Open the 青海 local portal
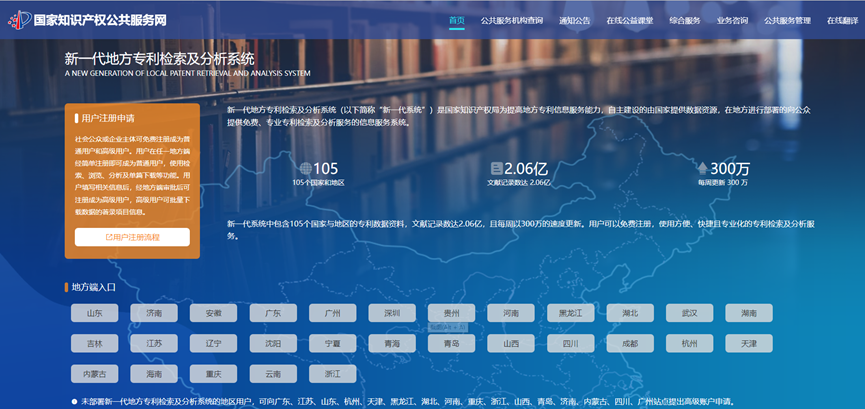865x409 pixels. pos(392,343)
